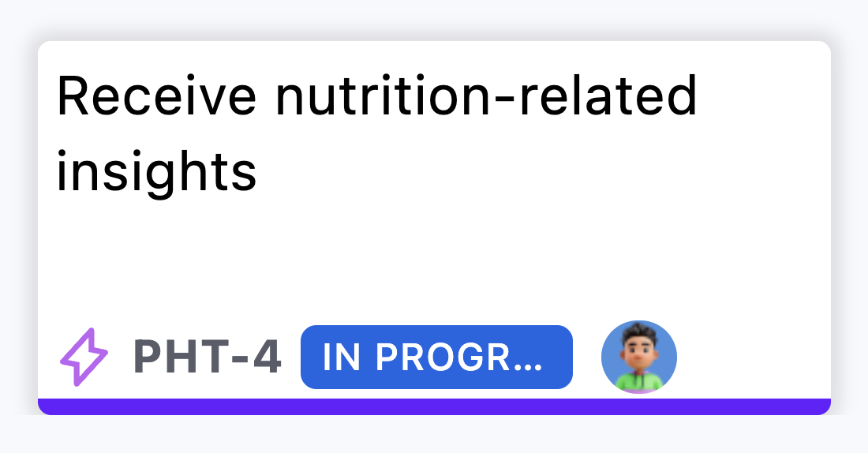This screenshot has height=453, width=868.
Task: Open the PHT-4 issue key link
Action: 208,358
